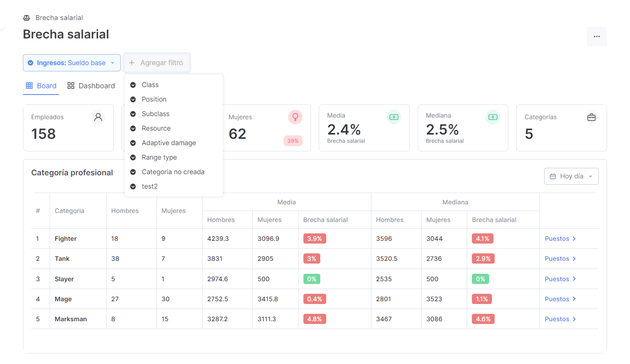630x364 pixels.
Task: Expand Puestos chevron for the Fighter row
Action: point(574,238)
